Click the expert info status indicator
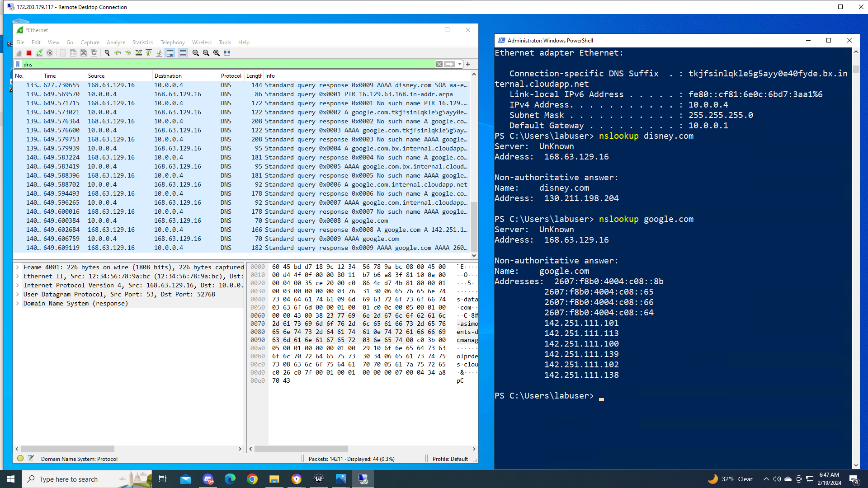Screen dimensions: 868x488 click(20, 458)
